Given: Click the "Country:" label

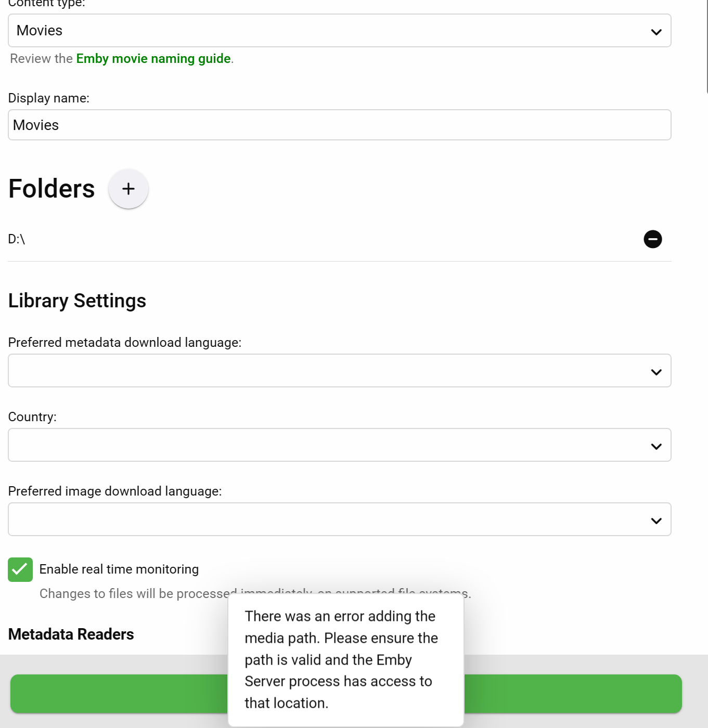Looking at the screenshot, I should 32,417.
